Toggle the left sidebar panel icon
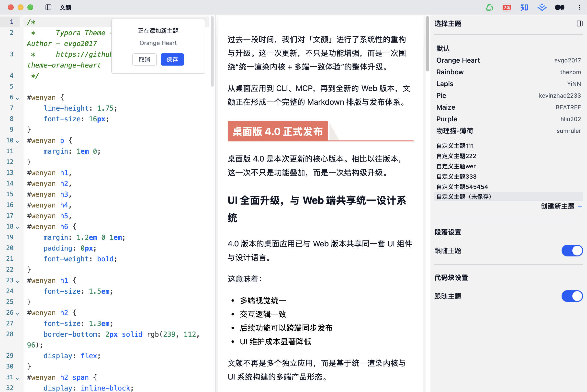 (48, 8)
